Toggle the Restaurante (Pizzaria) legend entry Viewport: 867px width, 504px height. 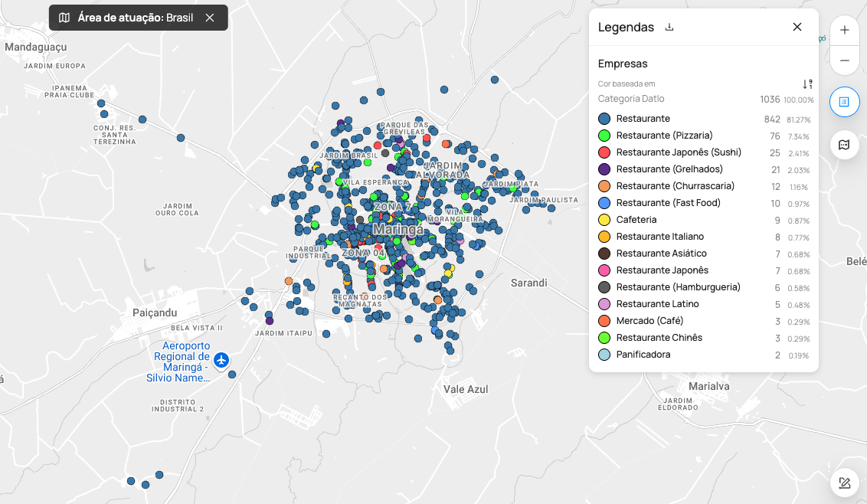point(664,136)
